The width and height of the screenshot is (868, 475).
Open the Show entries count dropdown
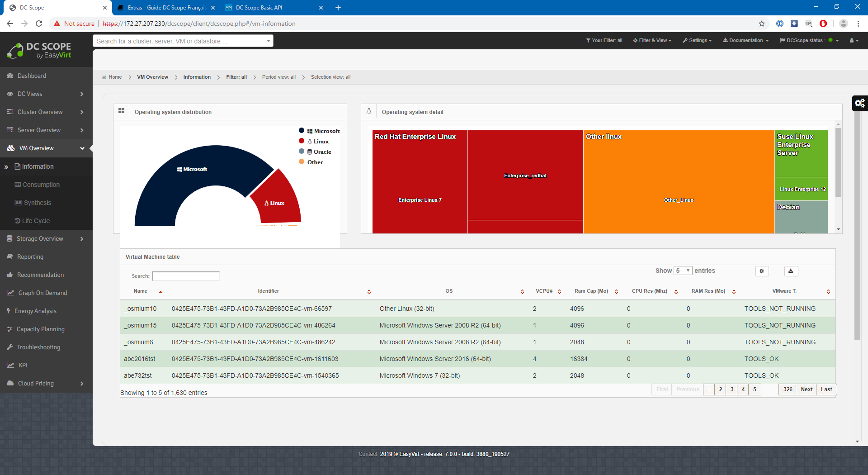tap(683, 271)
